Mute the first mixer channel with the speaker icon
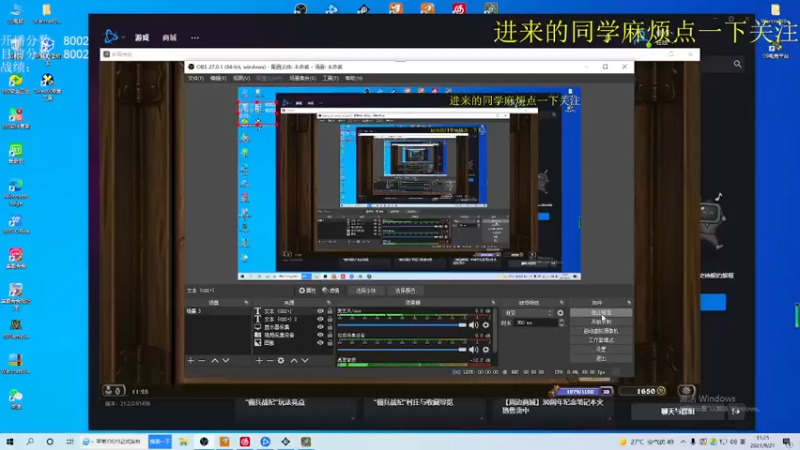 (x=474, y=325)
